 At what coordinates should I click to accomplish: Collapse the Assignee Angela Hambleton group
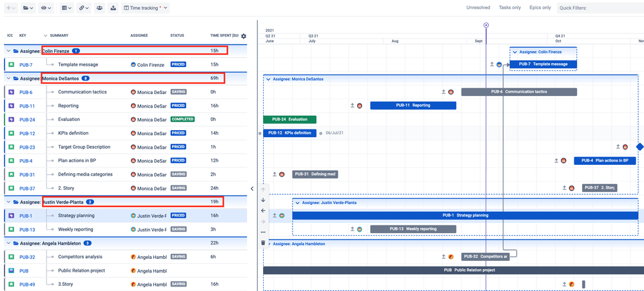(8, 243)
